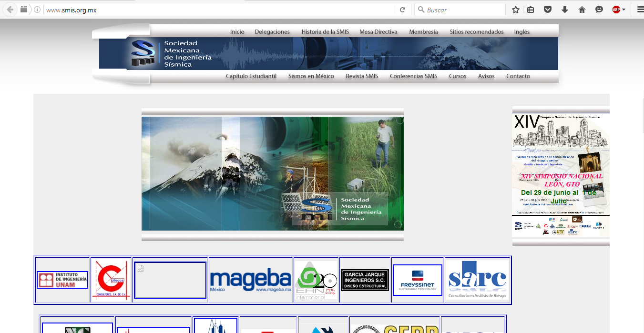Image resolution: width=644 pixels, height=333 pixels.
Task: Reload the page with the refresh icon
Action: click(x=403, y=10)
